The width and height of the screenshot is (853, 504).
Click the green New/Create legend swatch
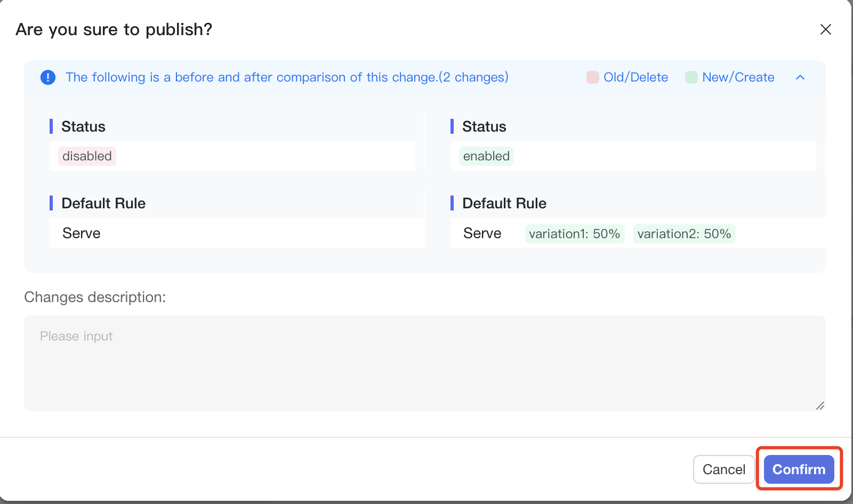tap(691, 78)
